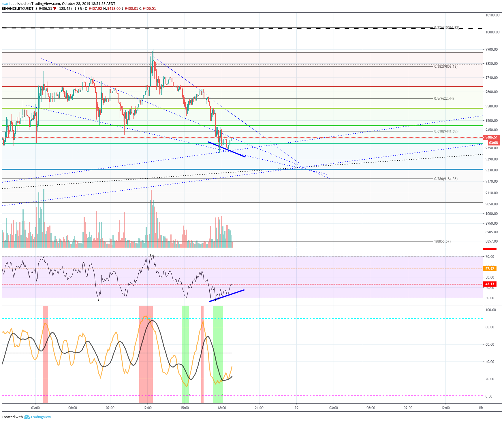The image size is (504, 422).
Task: Click the orange RSI value label 57.92
Action: tap(490, 269)
